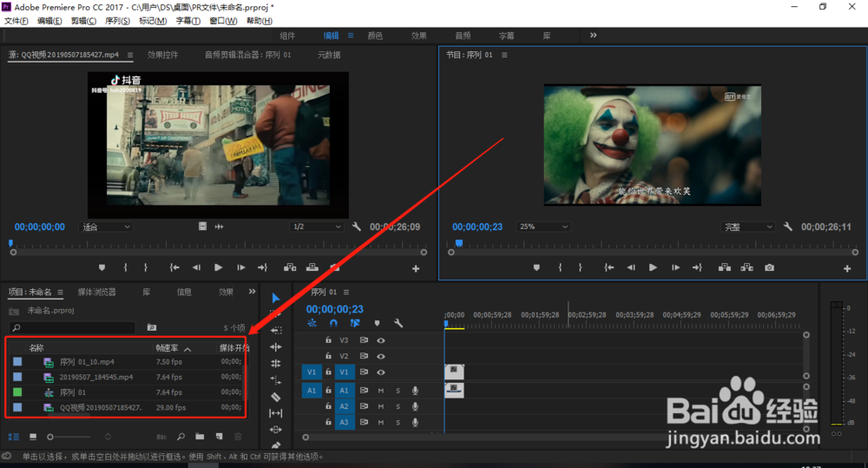Play the program monitor sequence
868x468 pixels.
tap(654, 267)
